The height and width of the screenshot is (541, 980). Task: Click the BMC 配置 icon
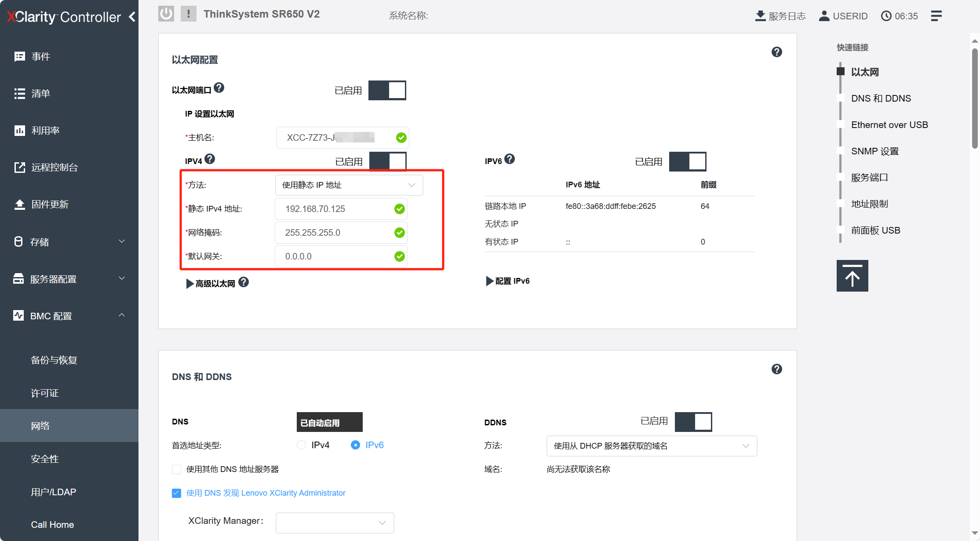[x=18, y=315]
